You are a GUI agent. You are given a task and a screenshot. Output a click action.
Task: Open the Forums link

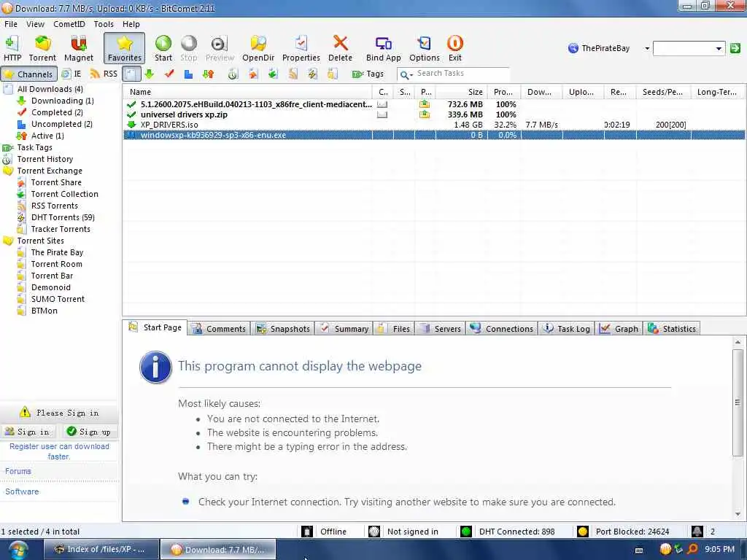point(18,471)
